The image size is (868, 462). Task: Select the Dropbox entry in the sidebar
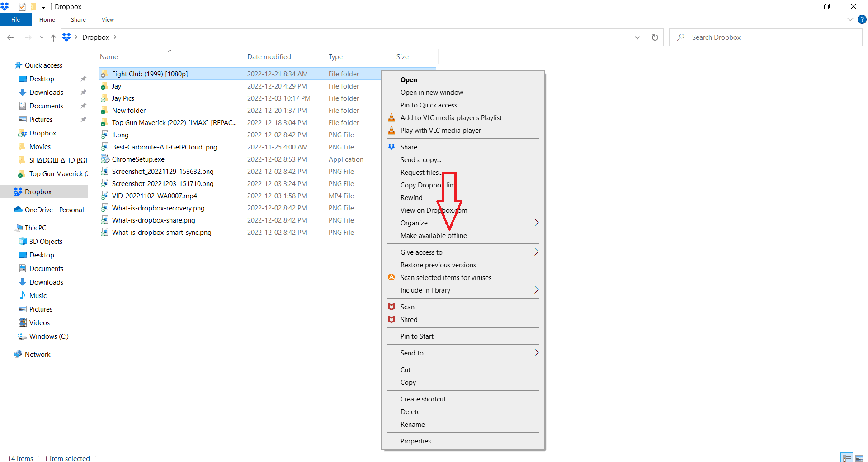38,191
